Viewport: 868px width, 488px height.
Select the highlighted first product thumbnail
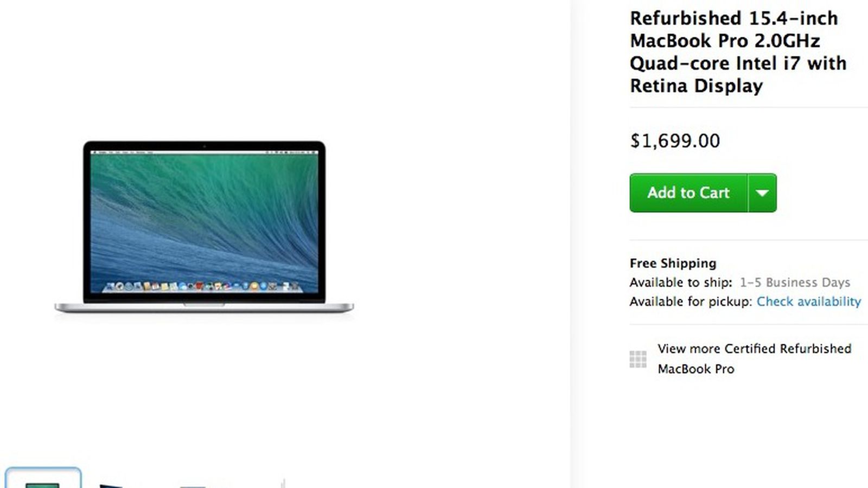coord(43,478)
